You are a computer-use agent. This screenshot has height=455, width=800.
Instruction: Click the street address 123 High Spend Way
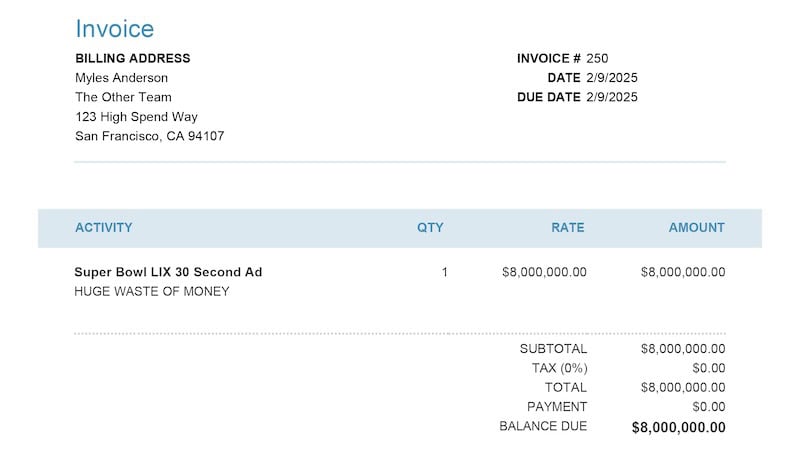coord(136,117)
